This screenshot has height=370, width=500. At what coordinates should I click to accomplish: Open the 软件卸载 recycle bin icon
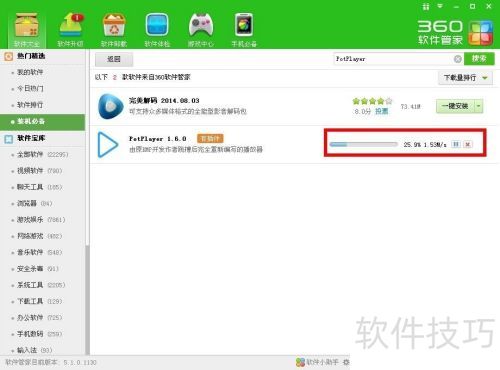(114, 25)
